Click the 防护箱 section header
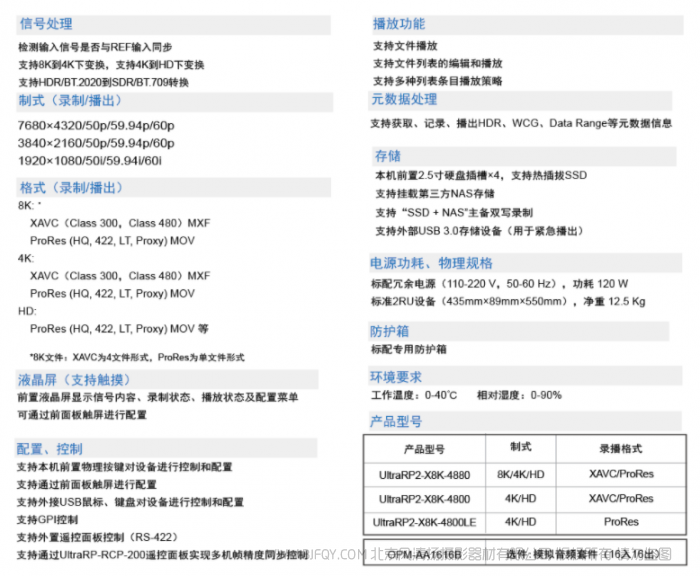This screenshot has height=576, width=700. tap(390, 331)
